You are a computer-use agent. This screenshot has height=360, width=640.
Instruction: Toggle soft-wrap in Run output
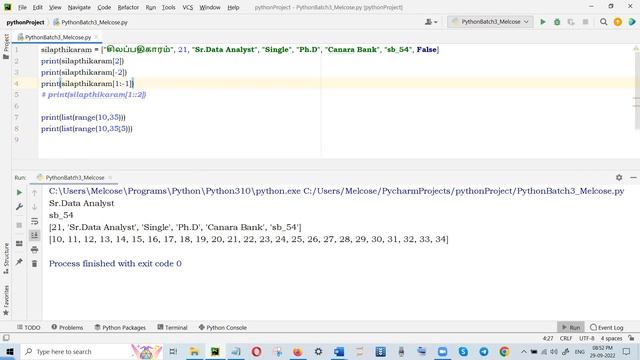34,221
